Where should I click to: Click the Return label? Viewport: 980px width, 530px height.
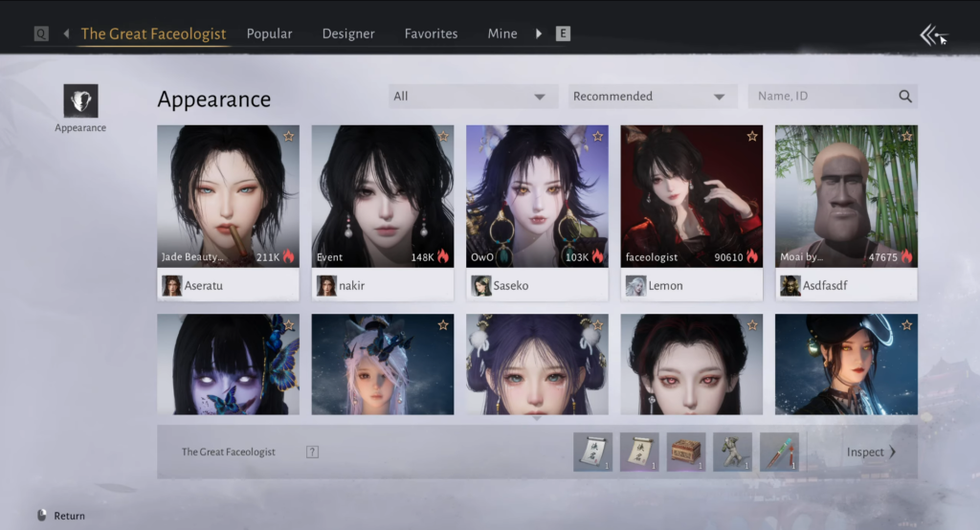point(69,516)
